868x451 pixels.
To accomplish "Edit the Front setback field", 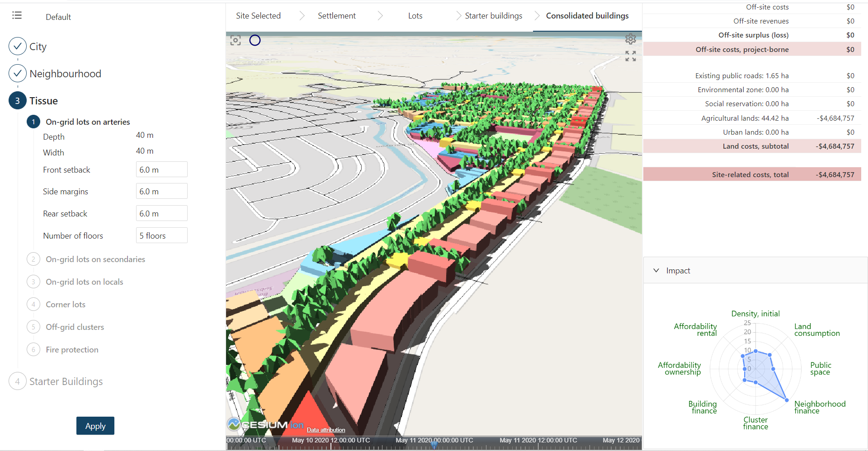I will pyautogui.click(x=161, y=169).
